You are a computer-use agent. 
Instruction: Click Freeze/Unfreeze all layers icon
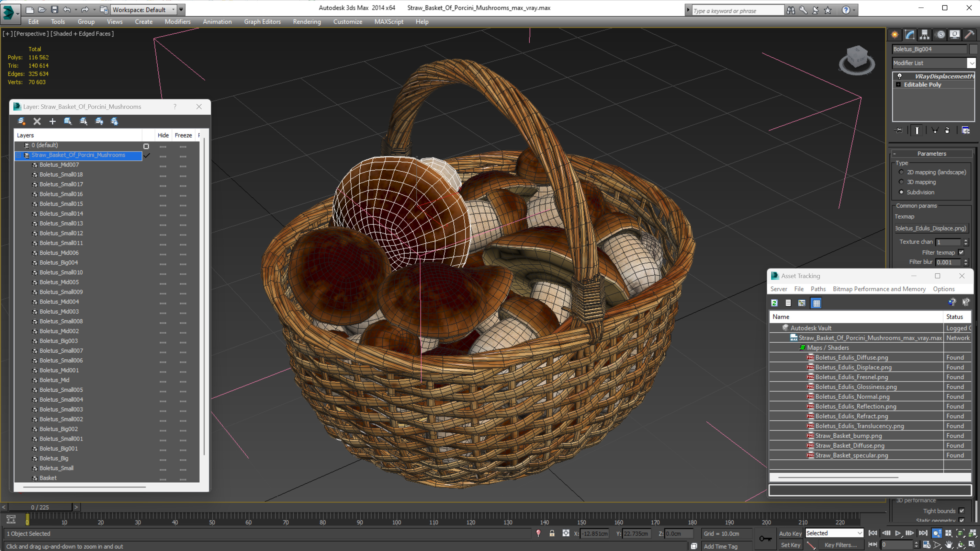click(x=114, y=121)
